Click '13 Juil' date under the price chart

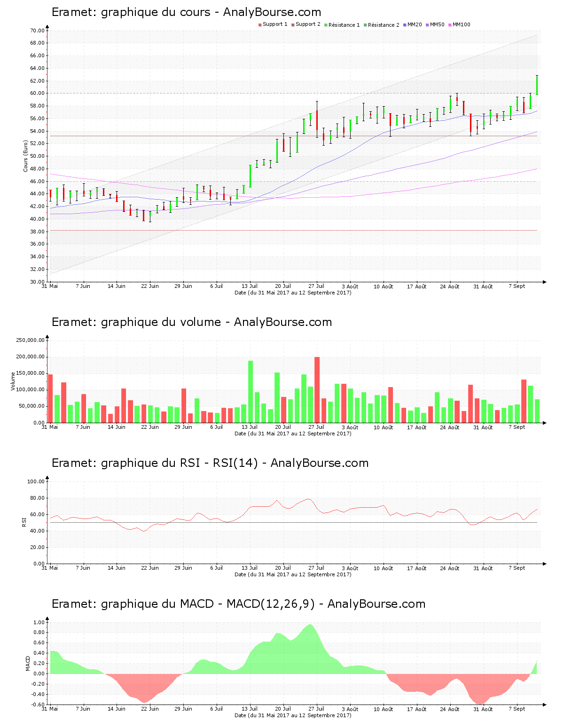click(x=250, y=286)
